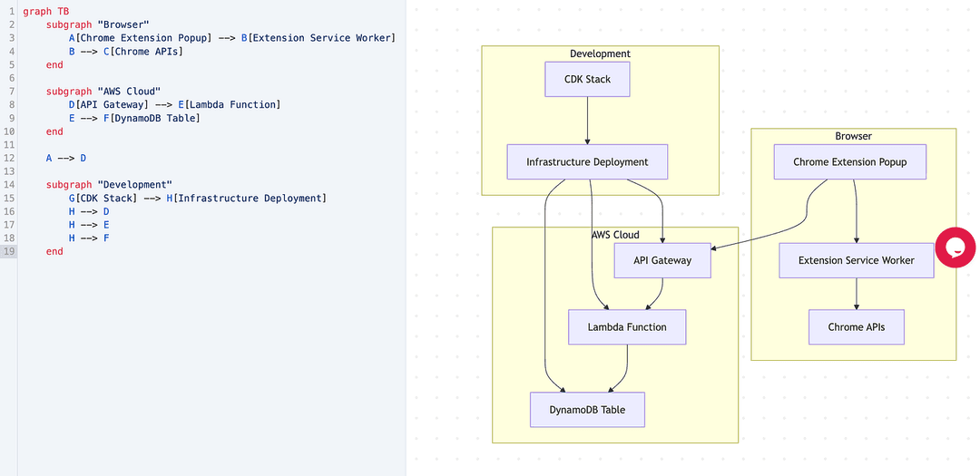
Task: Click line number 1 in the gutter
Action: 13,11
